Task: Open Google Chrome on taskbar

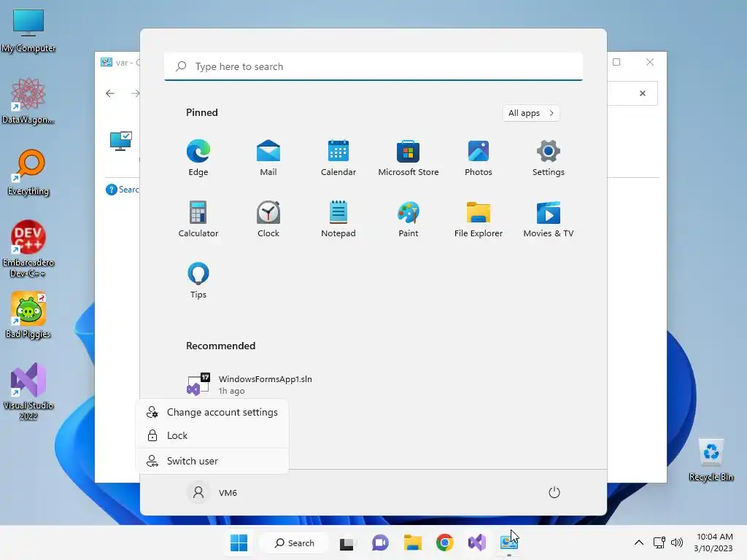Action: point(445,542)
